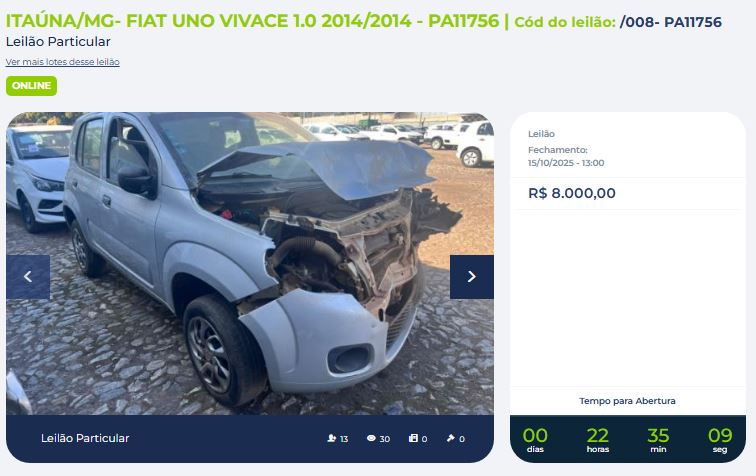
Task: Click the countdown seconds value 09
Action: 720,435
